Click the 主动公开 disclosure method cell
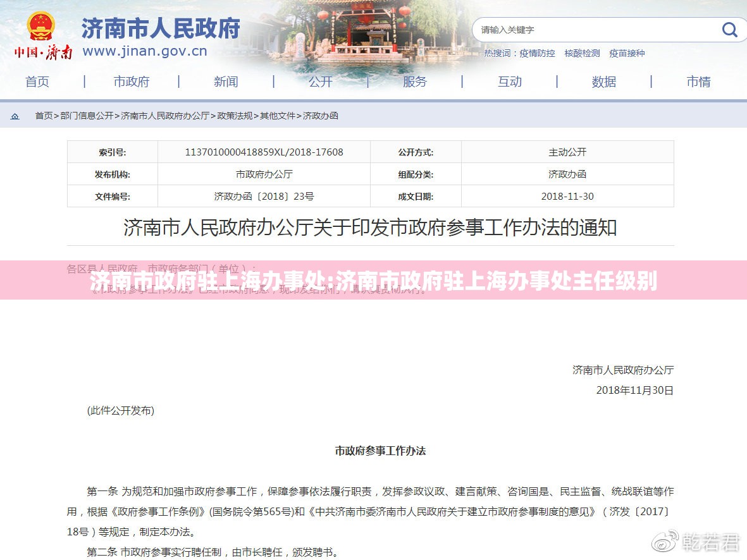 (x=567, y=152)
